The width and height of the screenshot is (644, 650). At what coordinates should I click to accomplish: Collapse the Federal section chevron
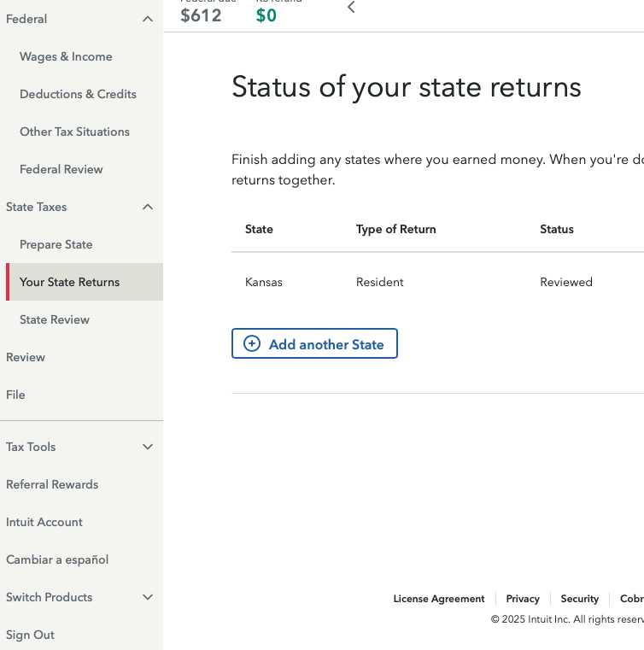tap(148, 19)
